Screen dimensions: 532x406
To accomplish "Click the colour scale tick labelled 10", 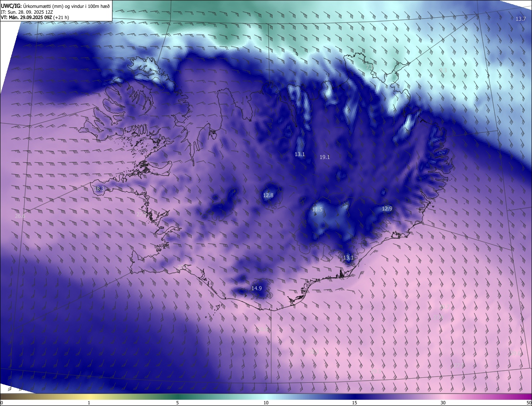I will click(266, 403).
